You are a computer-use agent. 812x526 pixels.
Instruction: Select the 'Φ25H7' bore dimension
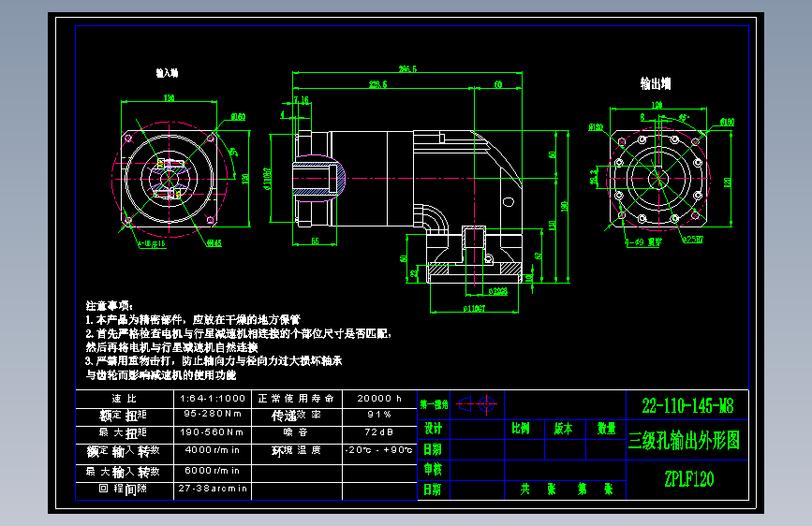coord(693,240)
